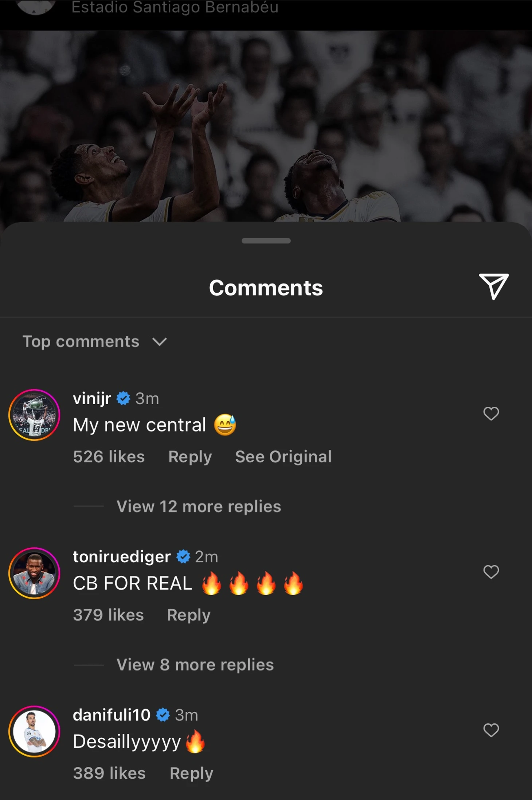Reply to toniruediger's comment
532x800 pixels.
click(188, 615)
